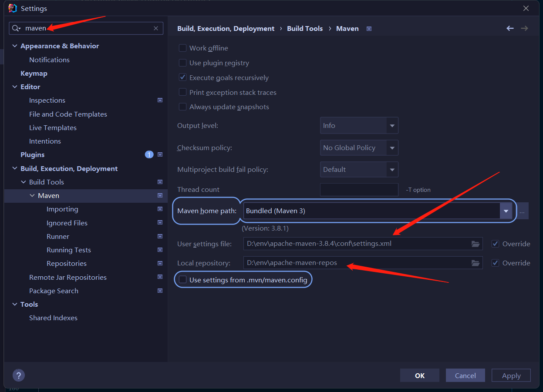Click the project icon on the Running Tests row
This screenshot has width=543, height=392.
(160, 250)
